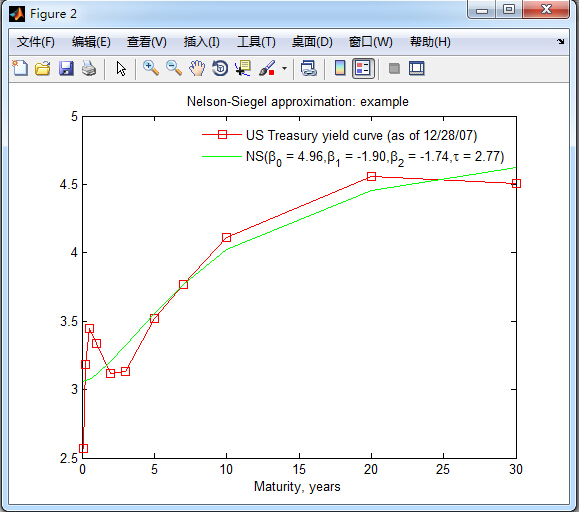Toggle the Insert Legend button
Image resolution: width=579 pixels, height=512 pixels.
tap(363, 68)
